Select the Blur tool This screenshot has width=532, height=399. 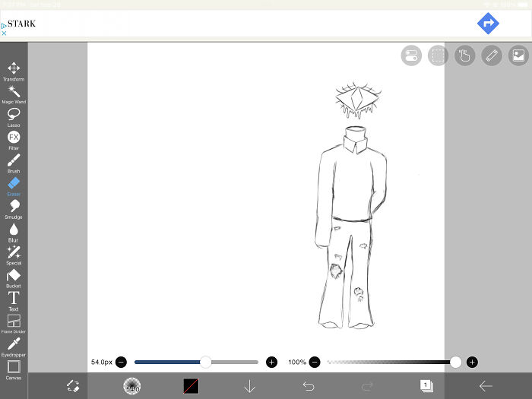[x=14, y=233]
